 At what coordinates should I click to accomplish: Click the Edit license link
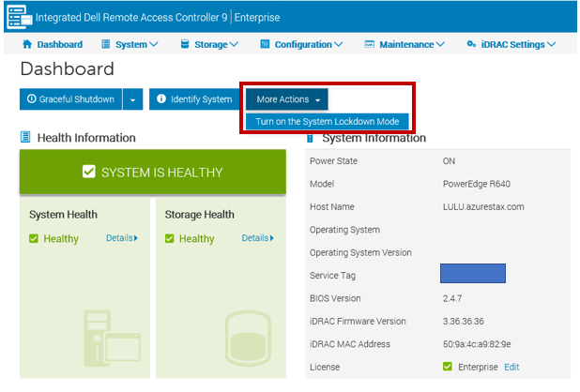511,367
